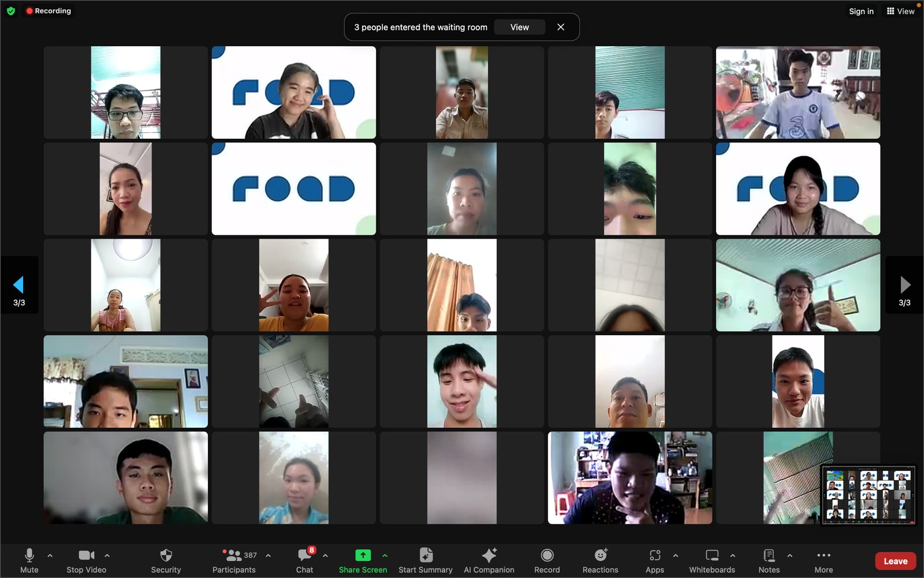The height and width of the screenshot is (578, 924).
Task: Click the red Leave button
Action: click(895, 561)
